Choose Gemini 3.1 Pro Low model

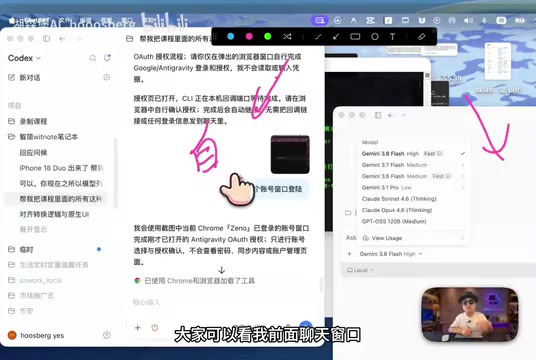pyautogui.click(x=413, y=187)
